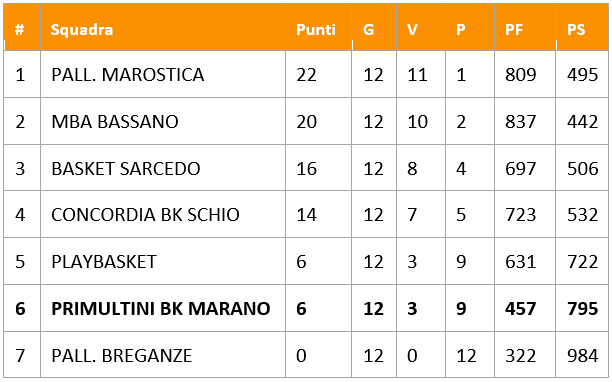This screenshot has height=382, width=612.
Task: Click on BASKET SARCEDO team name
Action: point(126,169)
